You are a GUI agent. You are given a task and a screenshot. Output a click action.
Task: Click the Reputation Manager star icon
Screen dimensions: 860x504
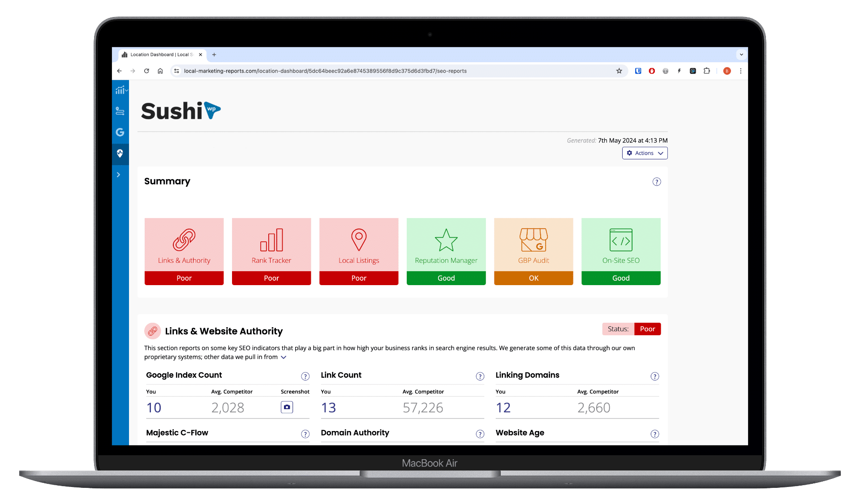[x=446, y=241]
